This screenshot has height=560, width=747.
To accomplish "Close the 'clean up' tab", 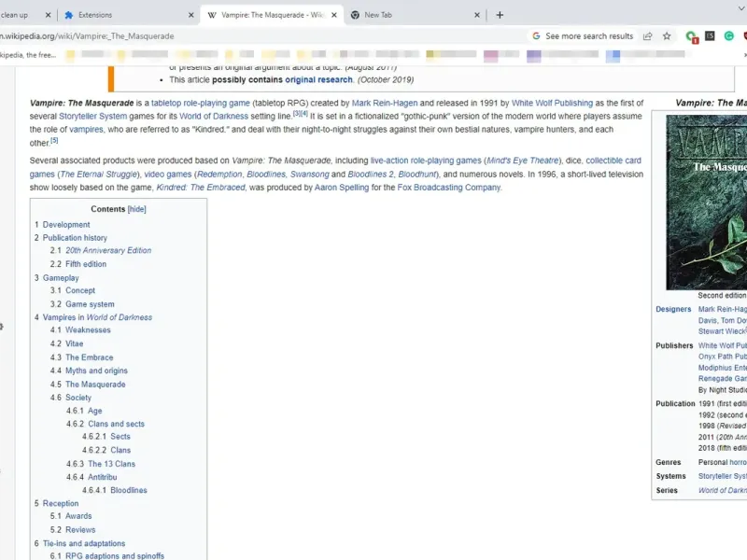I will (48, 15).
